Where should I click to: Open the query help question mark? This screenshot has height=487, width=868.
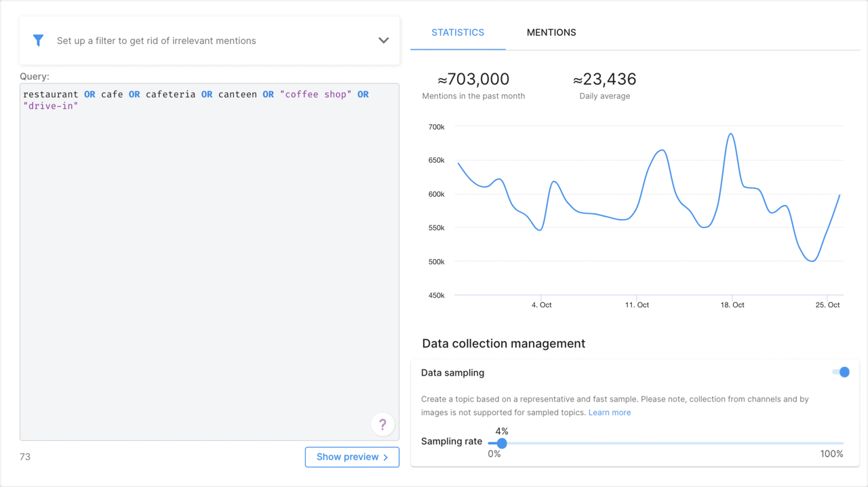tap(382, 424)
